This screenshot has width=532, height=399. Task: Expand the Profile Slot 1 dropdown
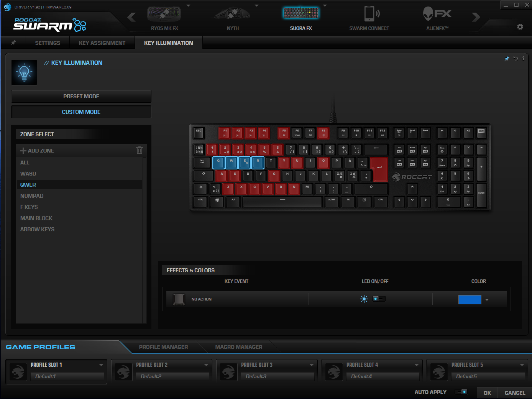coord(101,365)
